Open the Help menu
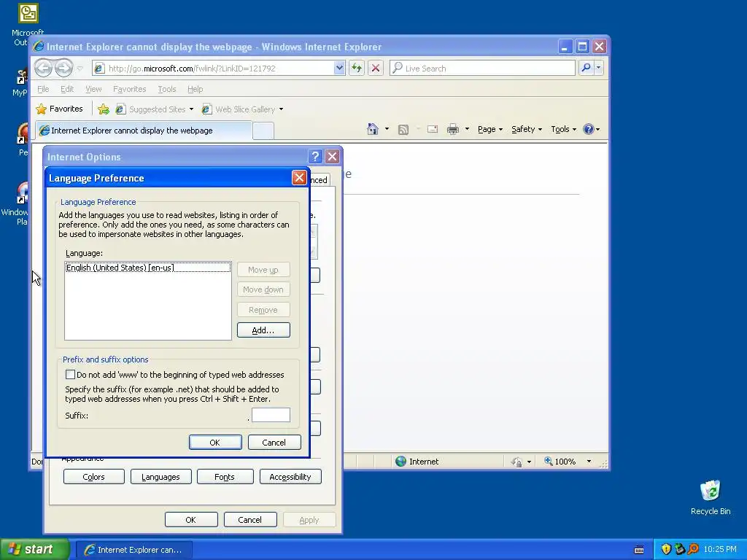This screenshot has height=560, width=747. coord(195,89)
